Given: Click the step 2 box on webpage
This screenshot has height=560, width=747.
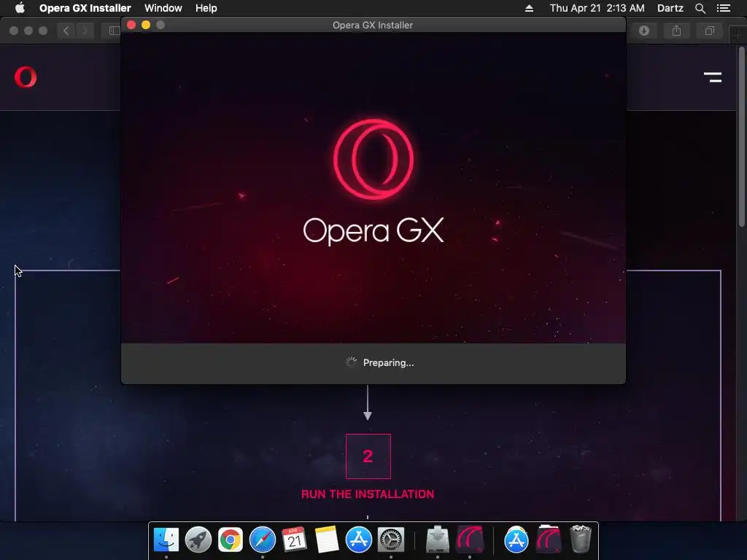Looking at the screenshot, I should coord(368,456).
